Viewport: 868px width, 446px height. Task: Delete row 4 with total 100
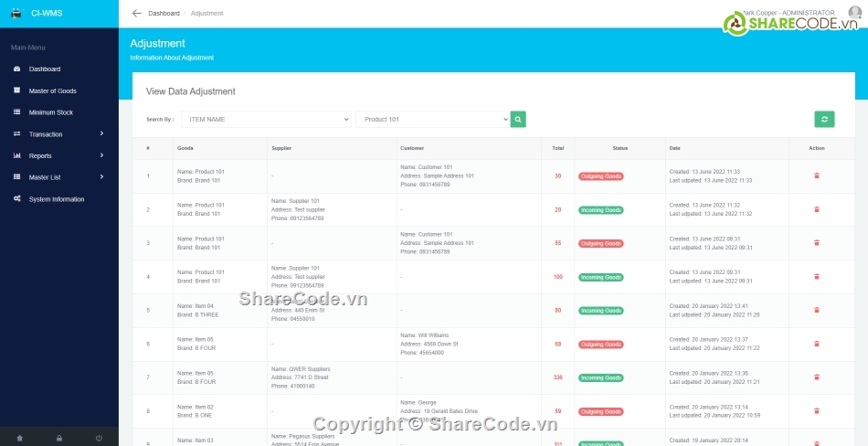[817, 276]
